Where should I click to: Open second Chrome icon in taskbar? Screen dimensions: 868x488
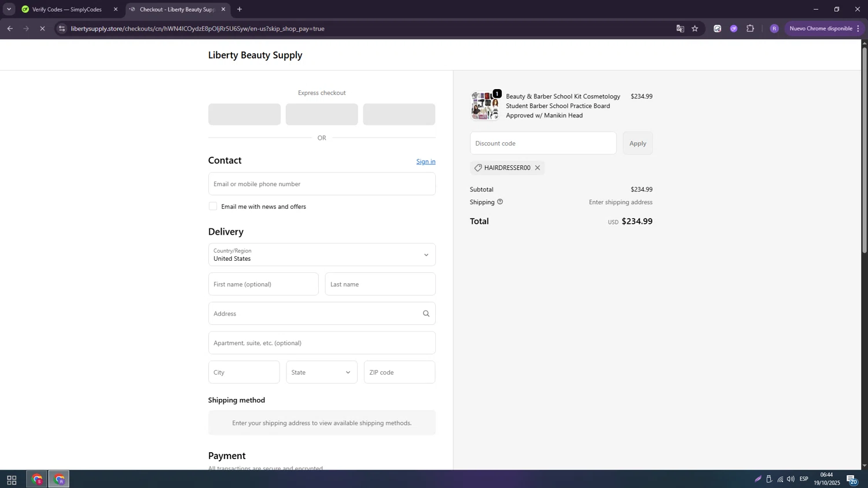[x=59, y=480]
